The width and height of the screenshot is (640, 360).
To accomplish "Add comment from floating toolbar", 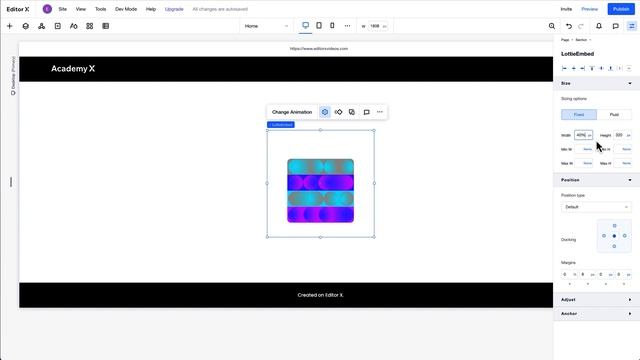I will click(x=367, y=112).
